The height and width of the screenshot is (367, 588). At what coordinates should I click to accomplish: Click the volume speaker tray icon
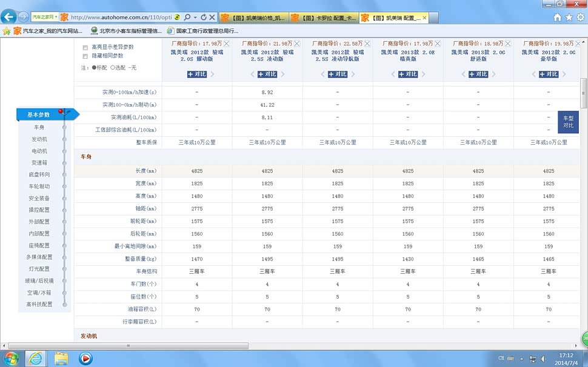click(x=543, y=359)
